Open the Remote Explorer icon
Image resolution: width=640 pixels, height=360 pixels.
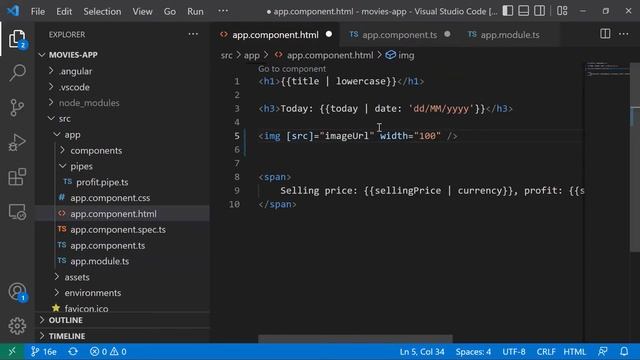[x=17, y=212]
